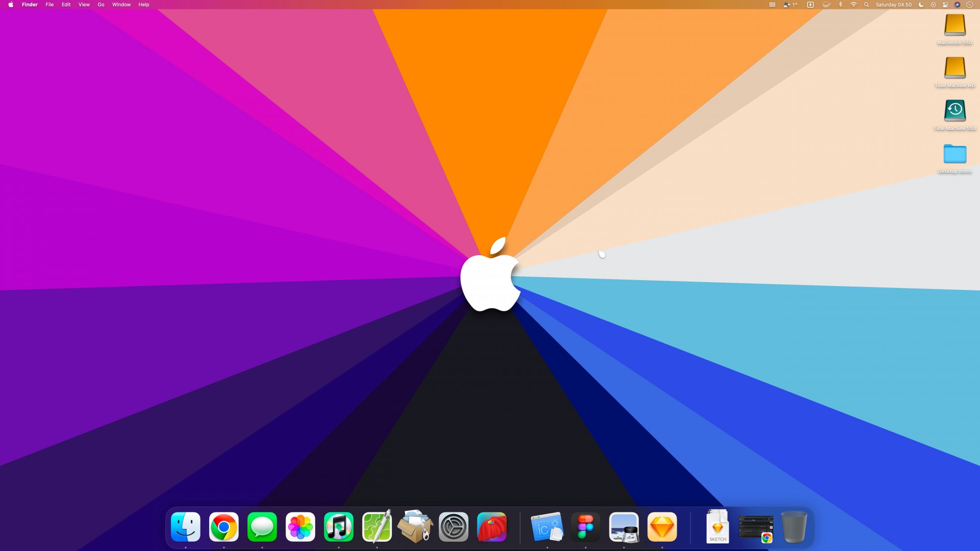Click the Saturday 04.50 clock
Screen dimensions: 980x551
[x=894, y=4]
